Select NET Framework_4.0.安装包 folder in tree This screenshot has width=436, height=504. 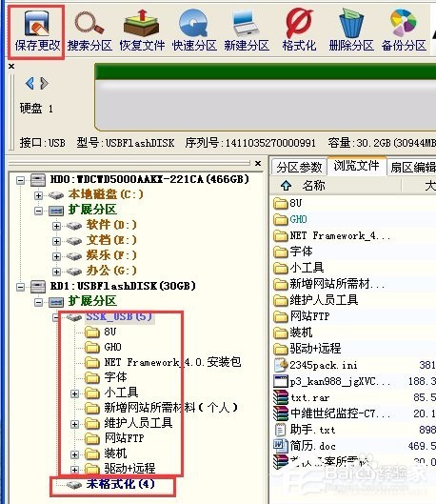(x=172, y=363)
